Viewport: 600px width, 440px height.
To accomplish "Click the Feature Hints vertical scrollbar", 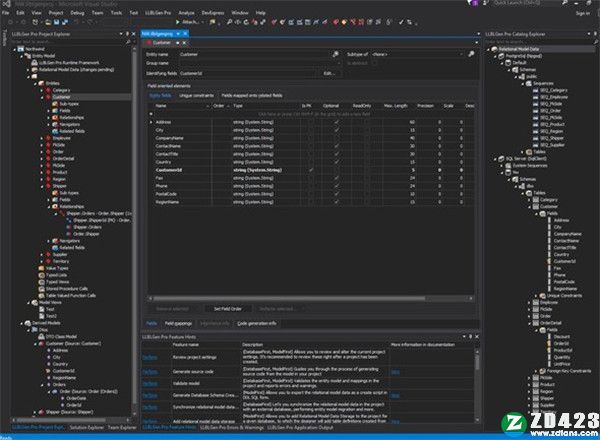I will coord(477,362).
